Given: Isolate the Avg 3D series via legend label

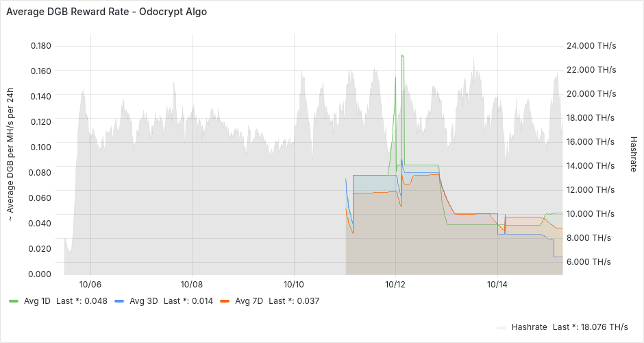Looking at the screenshot, I should [x=143, y=301].
